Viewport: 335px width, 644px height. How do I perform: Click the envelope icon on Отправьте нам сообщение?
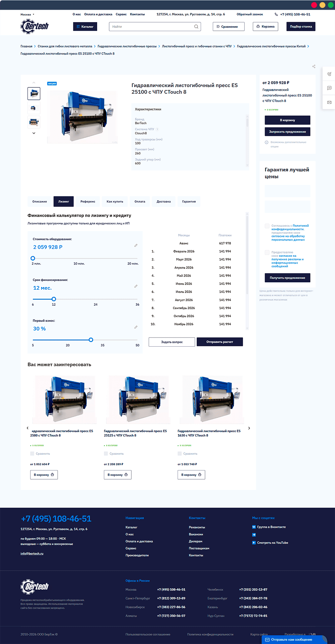coord(267,639)
